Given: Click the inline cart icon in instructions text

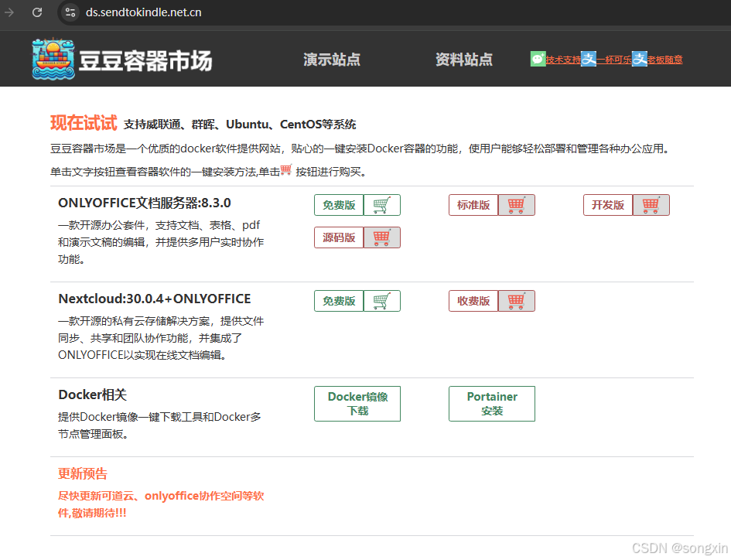Looking at the screenshot, I should pos(286,169).
